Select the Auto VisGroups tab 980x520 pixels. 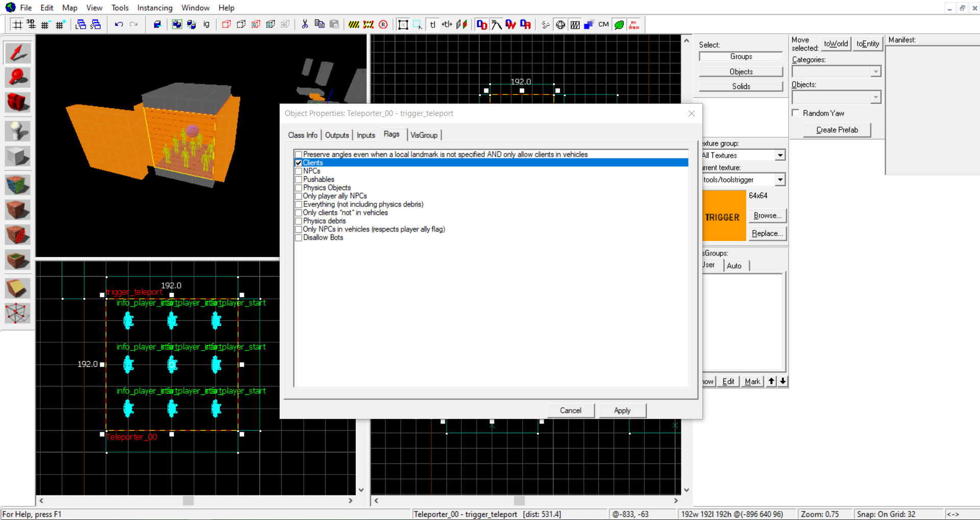pyautogui.click(x=734, y=266)
